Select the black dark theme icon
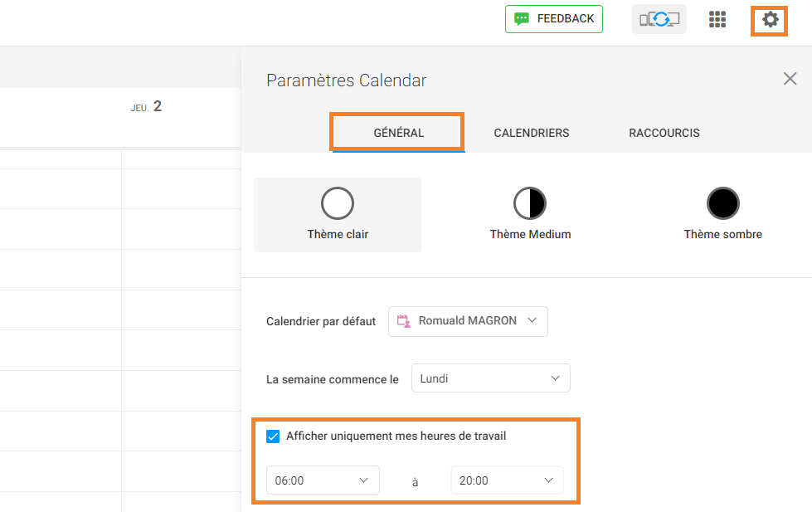812x512 pixels. tap(723, 203)
